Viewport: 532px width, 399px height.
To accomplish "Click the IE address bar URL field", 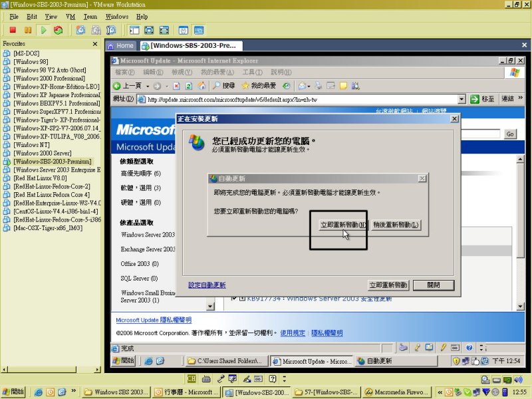I will 302,99.
